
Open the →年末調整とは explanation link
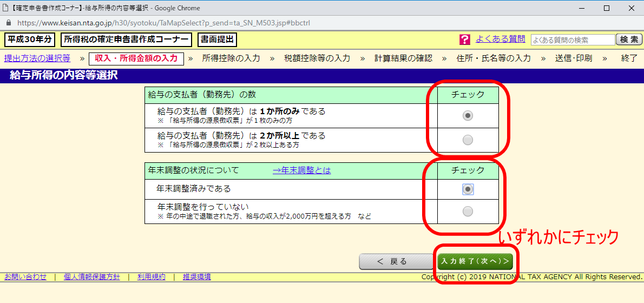tap(301, 170)
